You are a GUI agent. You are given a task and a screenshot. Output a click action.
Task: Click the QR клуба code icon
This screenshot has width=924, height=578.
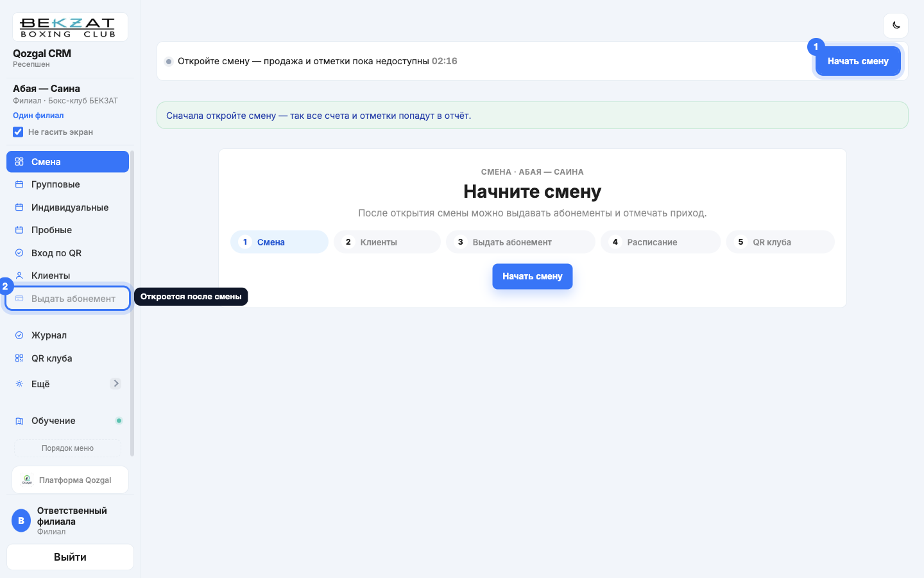pos(19,358)
